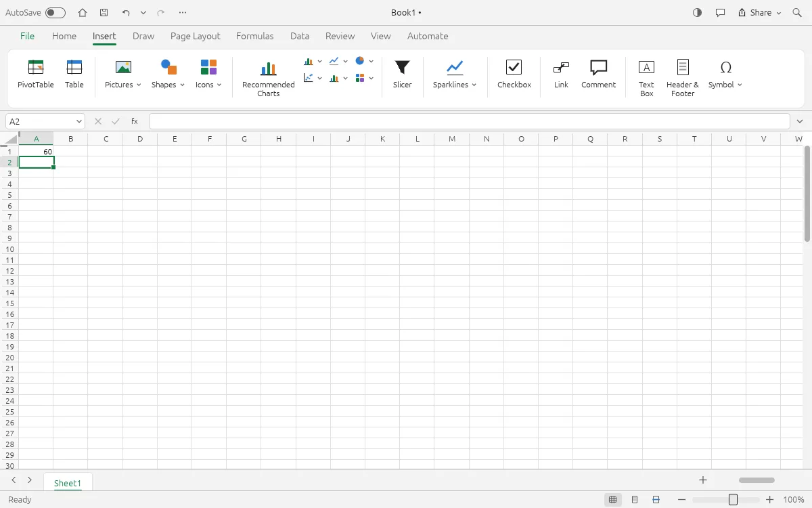This screenshot has width=812, height=508.
Task: Save the workbook using the disk icon
Action: (104, 13)
